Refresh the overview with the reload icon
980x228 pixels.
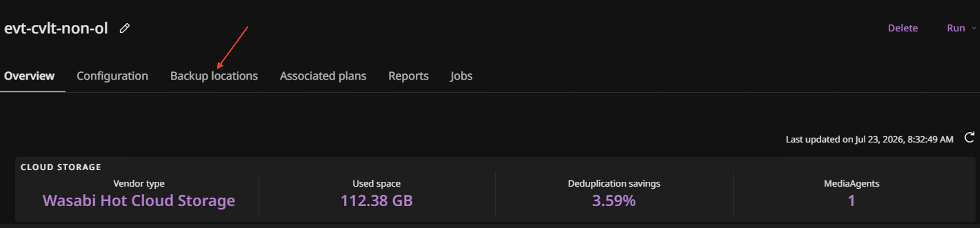969,137
